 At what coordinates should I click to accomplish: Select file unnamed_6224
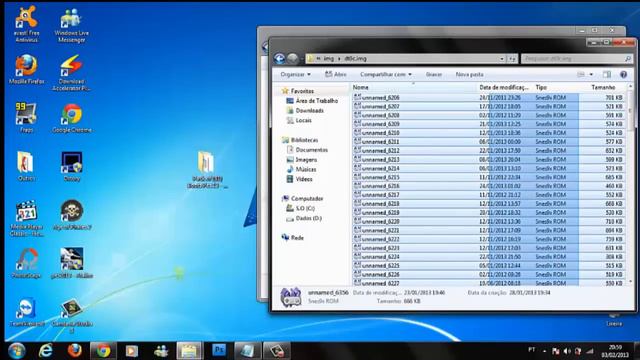(x=488, y=257)
